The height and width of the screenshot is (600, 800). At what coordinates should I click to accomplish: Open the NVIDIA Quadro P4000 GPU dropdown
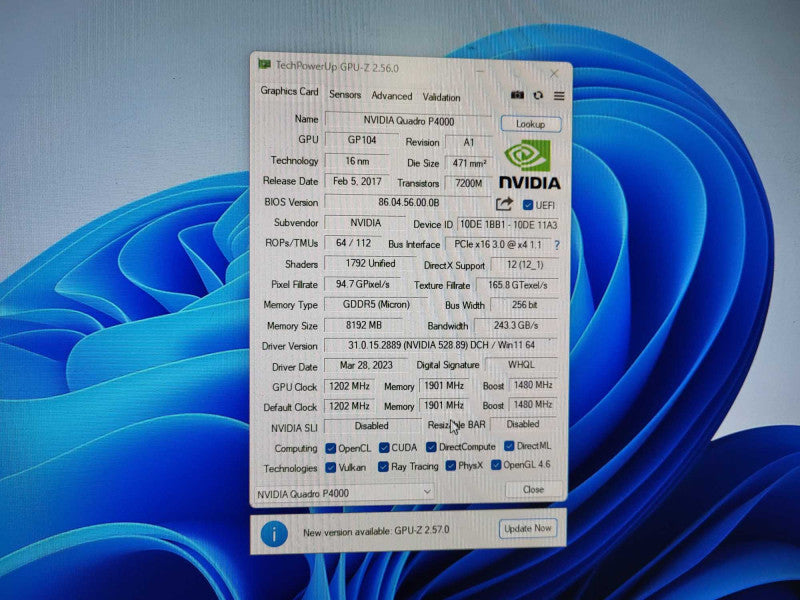point(344,493)
